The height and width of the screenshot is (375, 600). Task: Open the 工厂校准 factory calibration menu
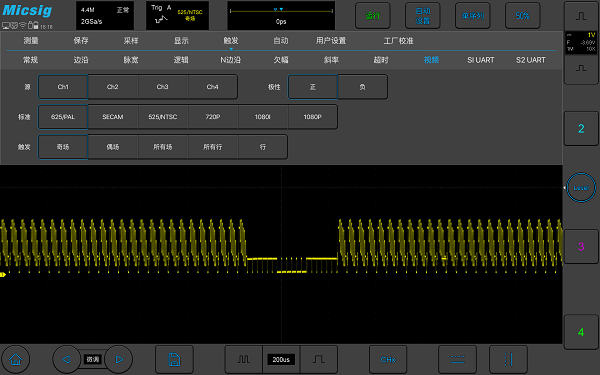(x=398, y=41)
